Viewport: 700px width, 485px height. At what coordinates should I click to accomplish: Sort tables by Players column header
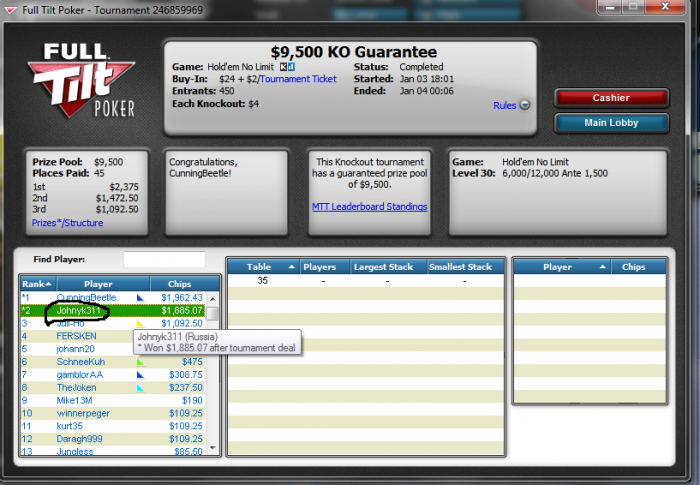click(325, 267)
